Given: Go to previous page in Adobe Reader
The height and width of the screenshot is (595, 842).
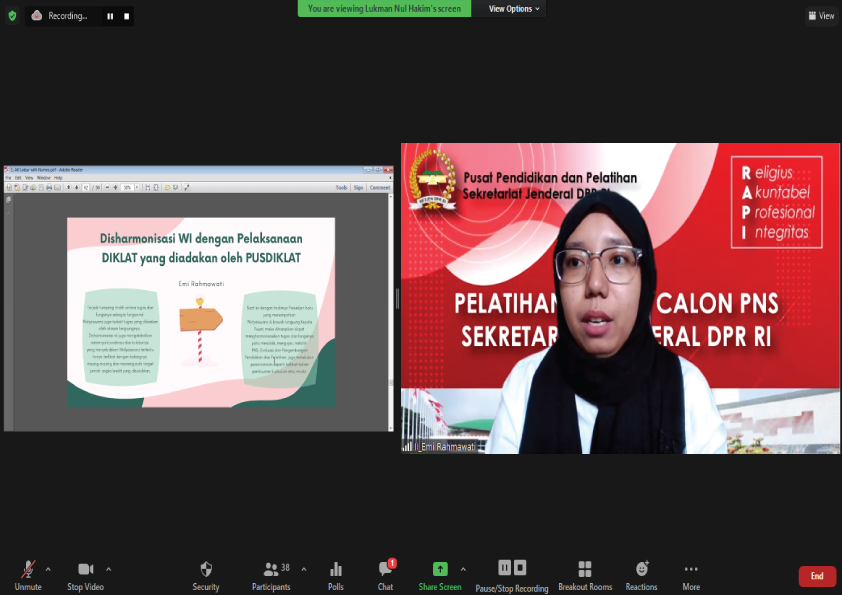Looking at the screenshot, I should point(69,187).
